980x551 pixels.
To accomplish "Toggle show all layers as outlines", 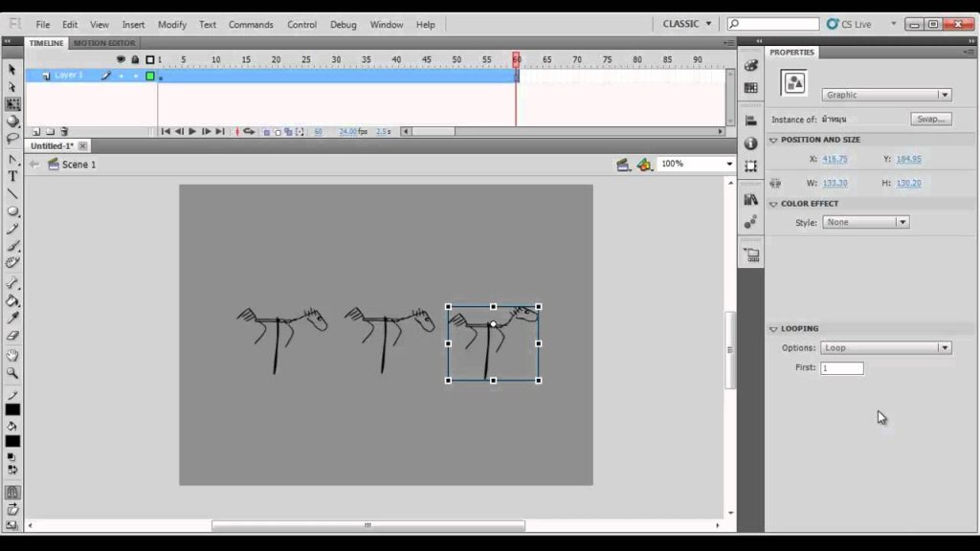I will [150, 59].
